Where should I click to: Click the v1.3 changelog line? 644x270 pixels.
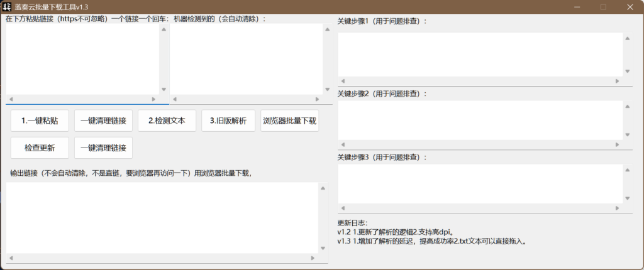pos(432,241)
